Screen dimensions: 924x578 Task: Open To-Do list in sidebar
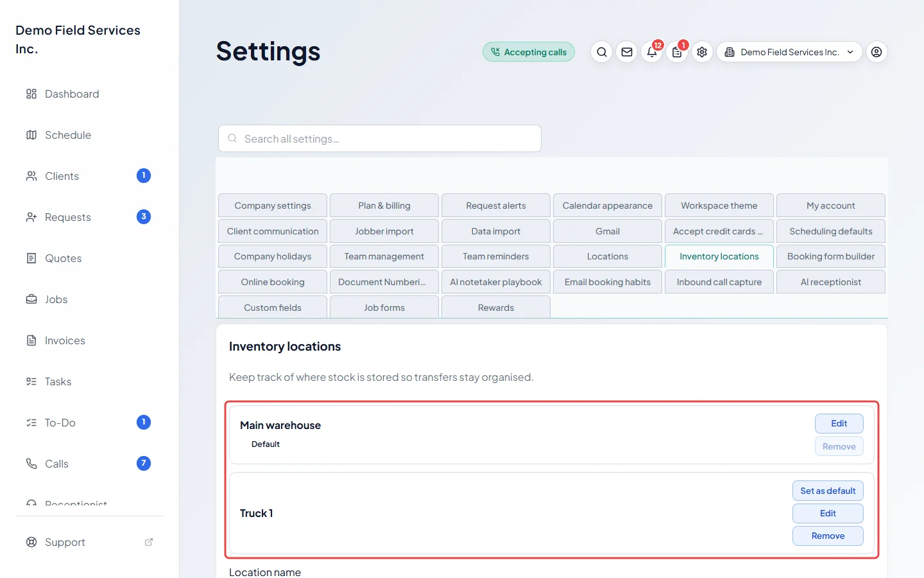pos(90,423)
